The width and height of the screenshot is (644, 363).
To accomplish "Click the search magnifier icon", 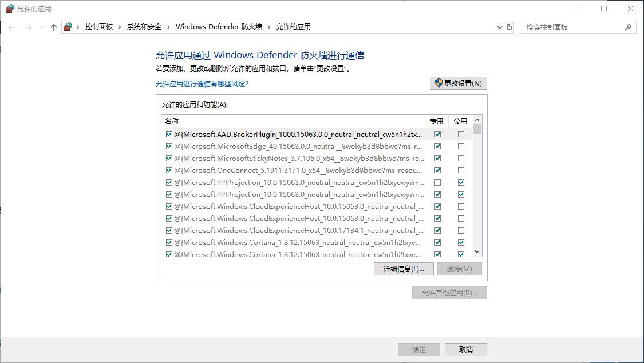I will [x=628, y=27].
